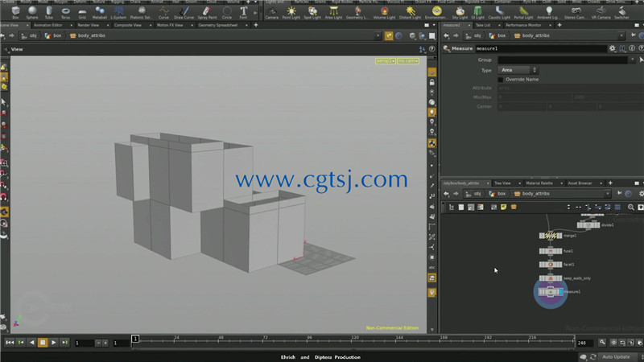The height and width of the screenshot is (362, 644).
Task: Select the L-System shelf tool
Action: (x=118, y=13)
